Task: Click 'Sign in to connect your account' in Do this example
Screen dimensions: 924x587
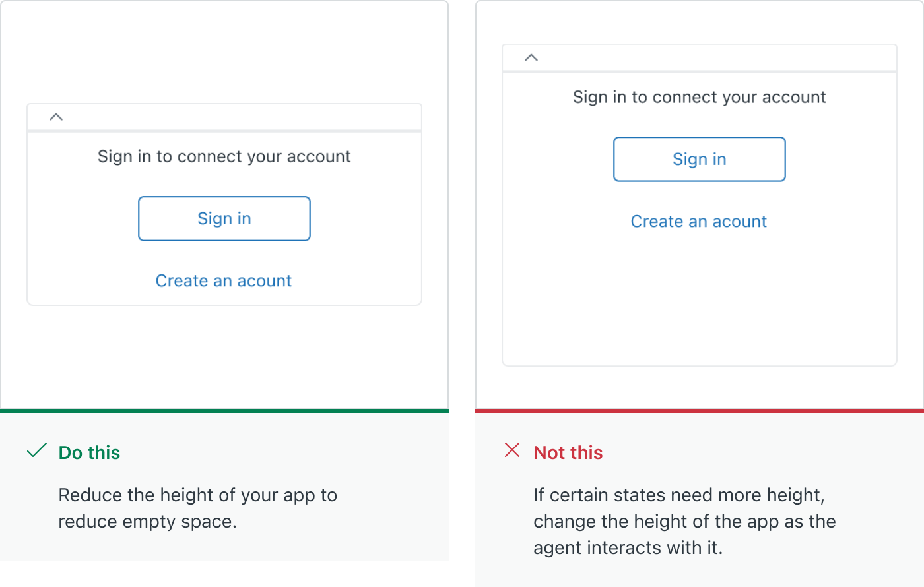Action: pos(224,156)
